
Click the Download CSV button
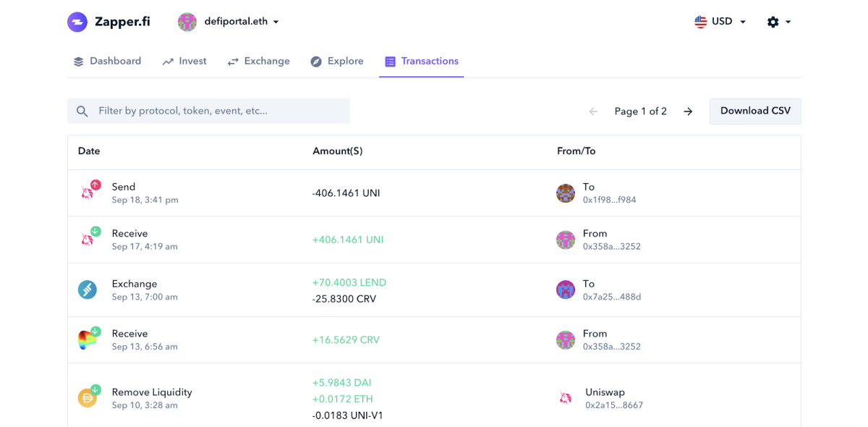coord(755,111)
